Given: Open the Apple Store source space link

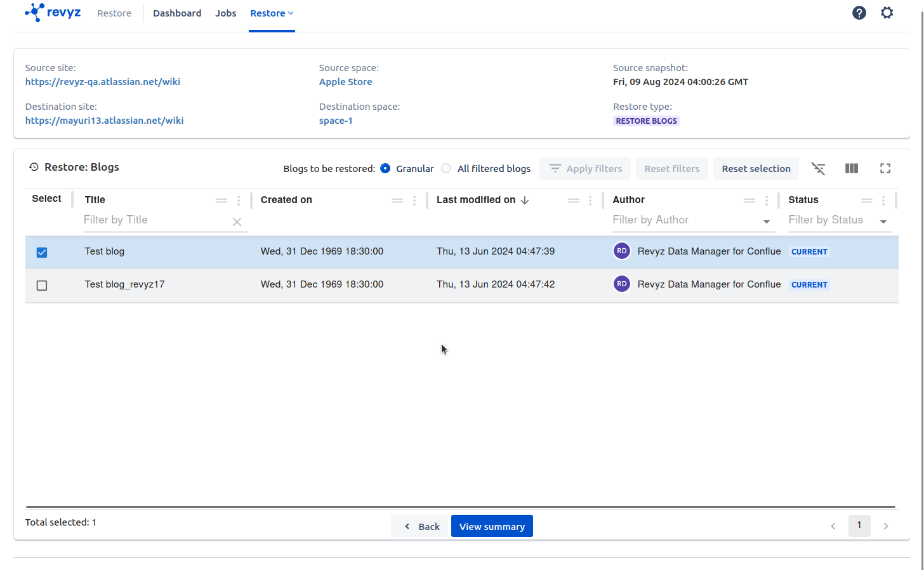Looking at the screenshot, I should pyautogui.click(x=345, y=82).
